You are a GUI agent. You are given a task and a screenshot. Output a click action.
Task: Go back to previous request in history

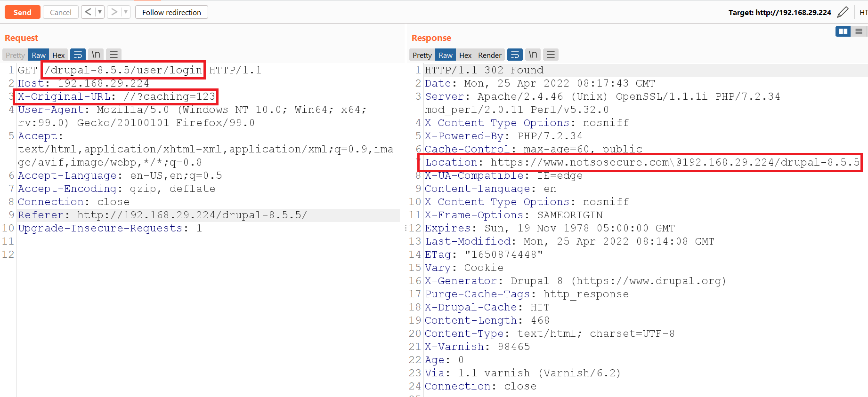point(88,12)
